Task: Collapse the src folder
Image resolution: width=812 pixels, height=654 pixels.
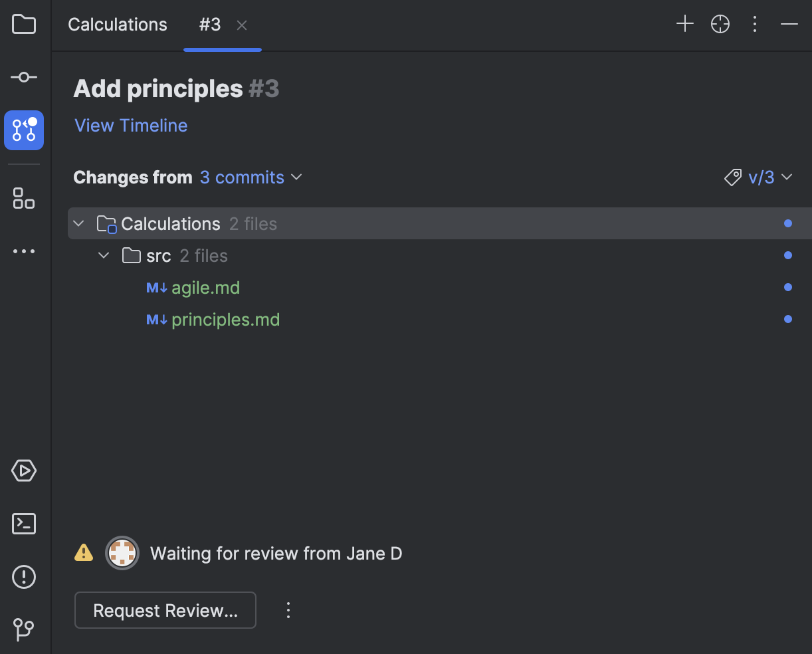Action: tap(103, 255)
